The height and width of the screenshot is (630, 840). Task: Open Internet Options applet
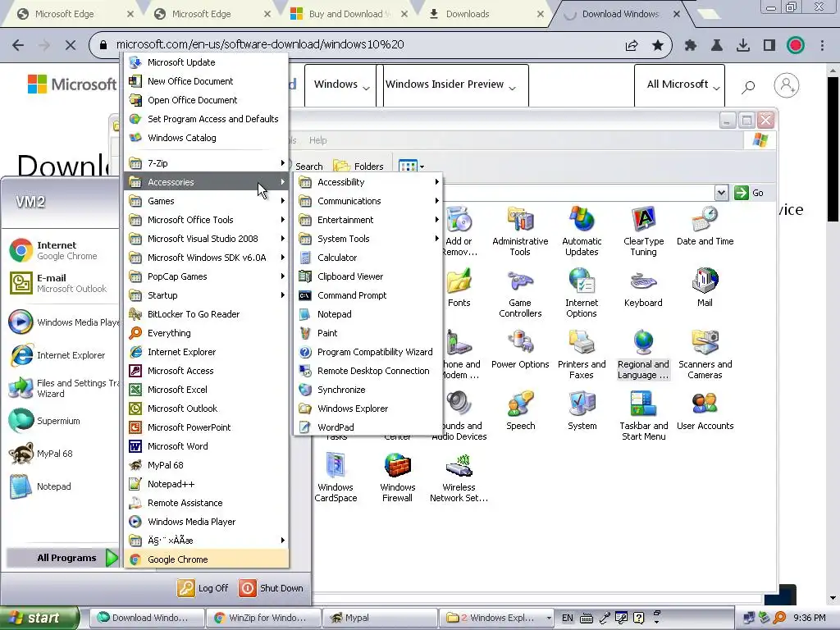click(x=582, y=293)
